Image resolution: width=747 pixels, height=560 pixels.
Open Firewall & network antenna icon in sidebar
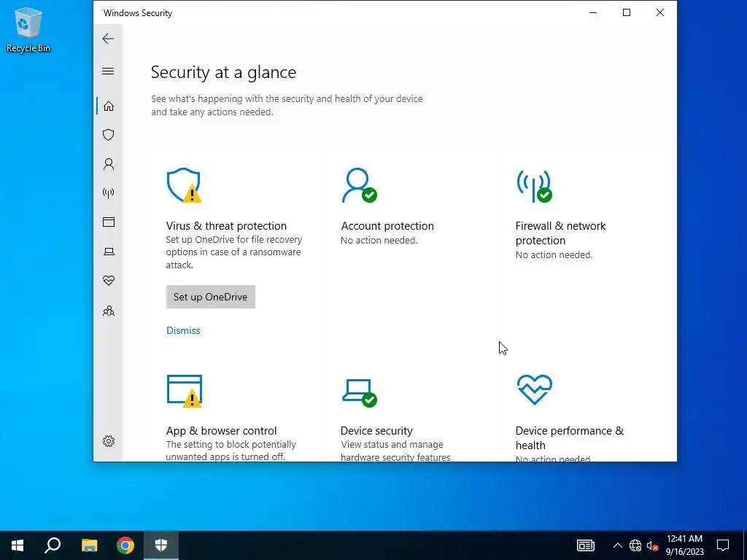109,192
